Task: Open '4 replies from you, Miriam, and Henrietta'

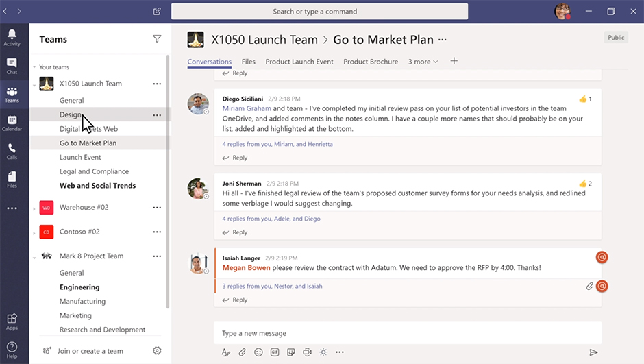Action: 277,144
